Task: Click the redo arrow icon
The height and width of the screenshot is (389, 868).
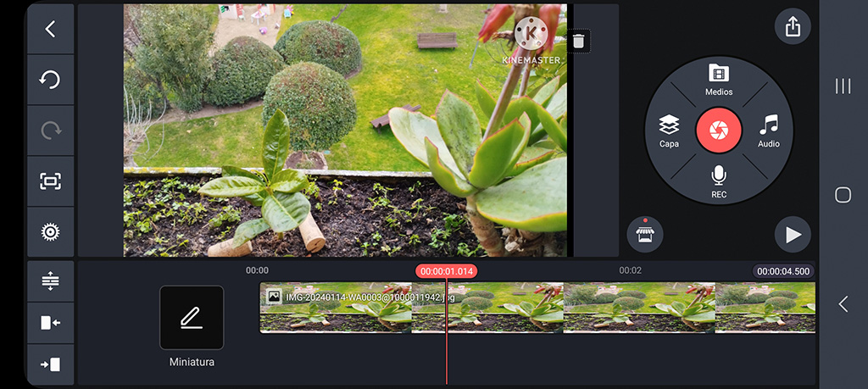Action: click(x=50, y=131)
